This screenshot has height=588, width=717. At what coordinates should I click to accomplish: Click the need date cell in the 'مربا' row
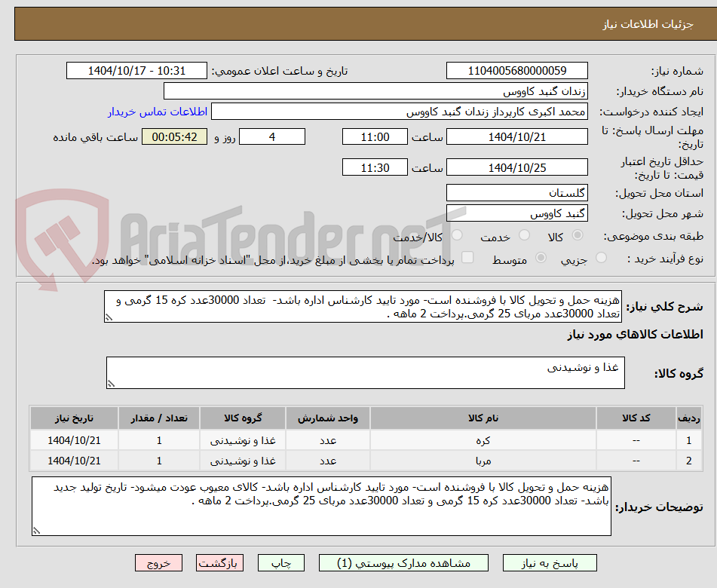(x=74, y=461)
